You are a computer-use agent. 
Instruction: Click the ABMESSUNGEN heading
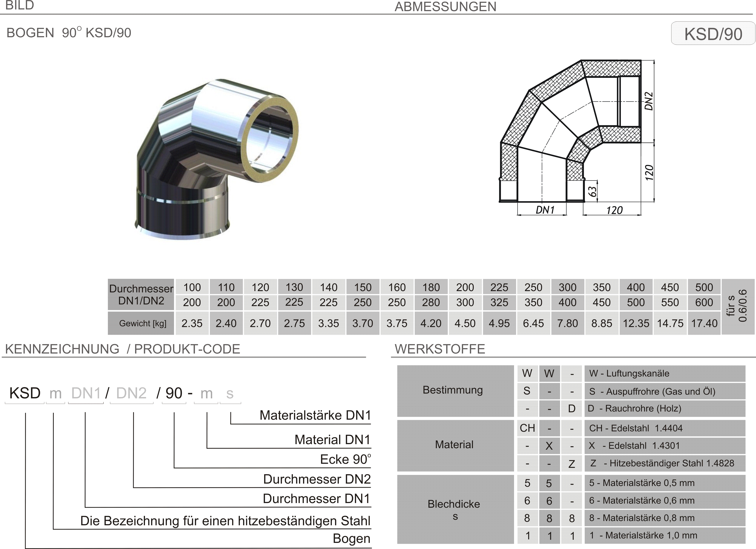click(x=445, y=7)
